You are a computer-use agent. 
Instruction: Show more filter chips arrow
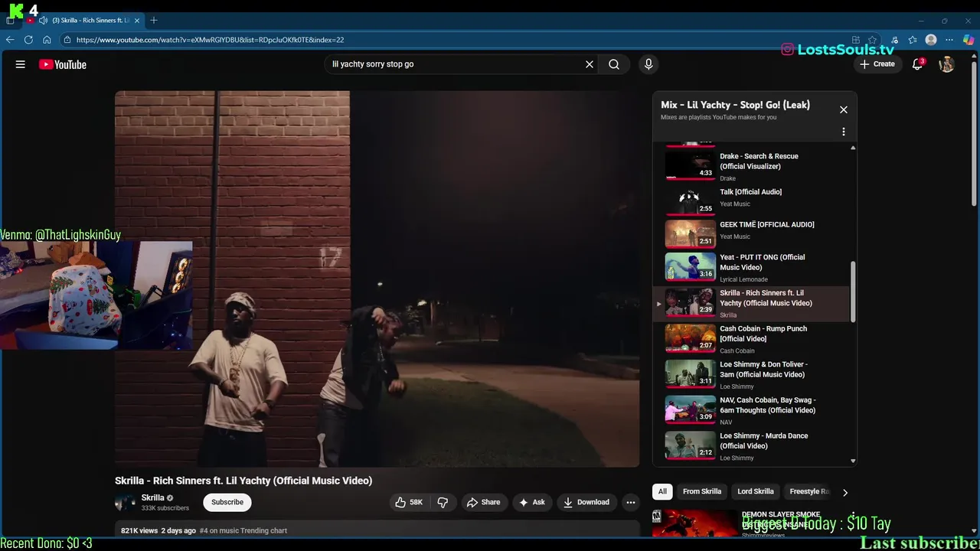[845, 492]
